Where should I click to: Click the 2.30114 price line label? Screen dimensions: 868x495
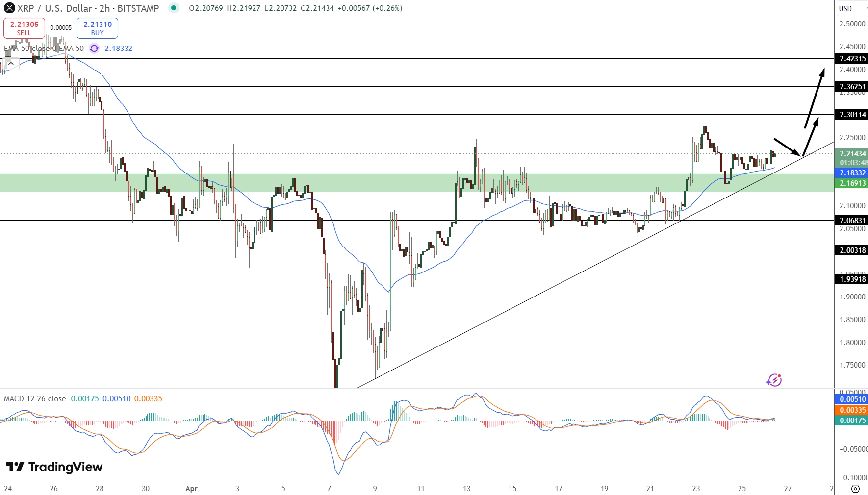[851, 115]
